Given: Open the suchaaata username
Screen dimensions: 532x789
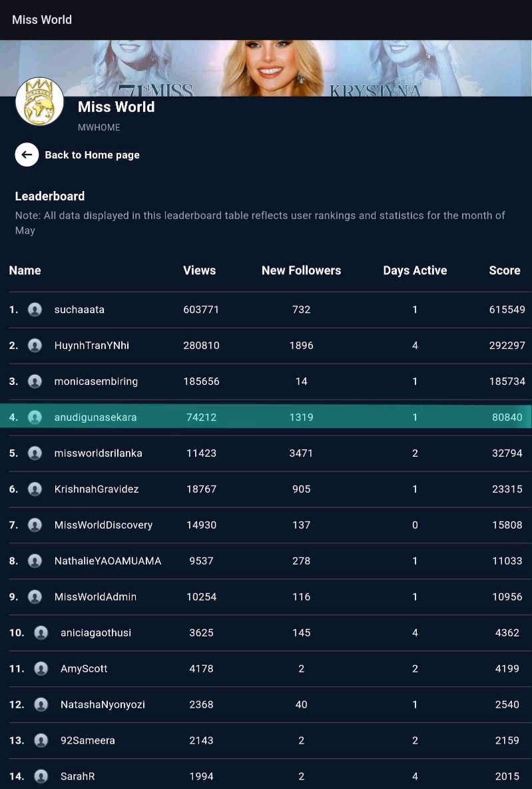Looking at the screenshot, I should click(x=79, y=310).
